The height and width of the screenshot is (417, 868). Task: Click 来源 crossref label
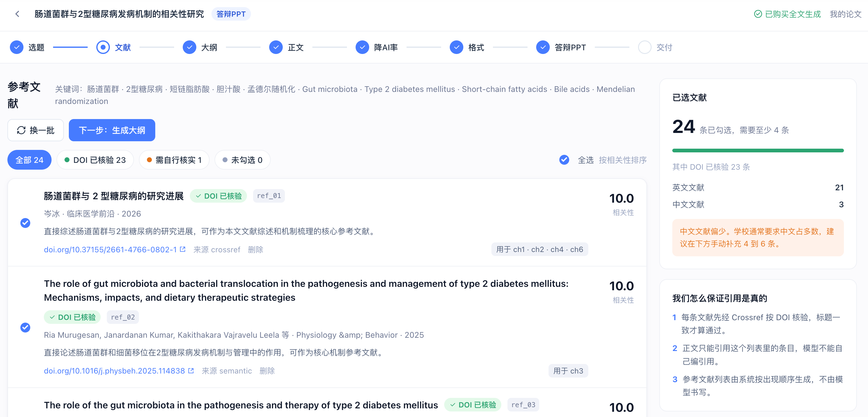[217, 250]
